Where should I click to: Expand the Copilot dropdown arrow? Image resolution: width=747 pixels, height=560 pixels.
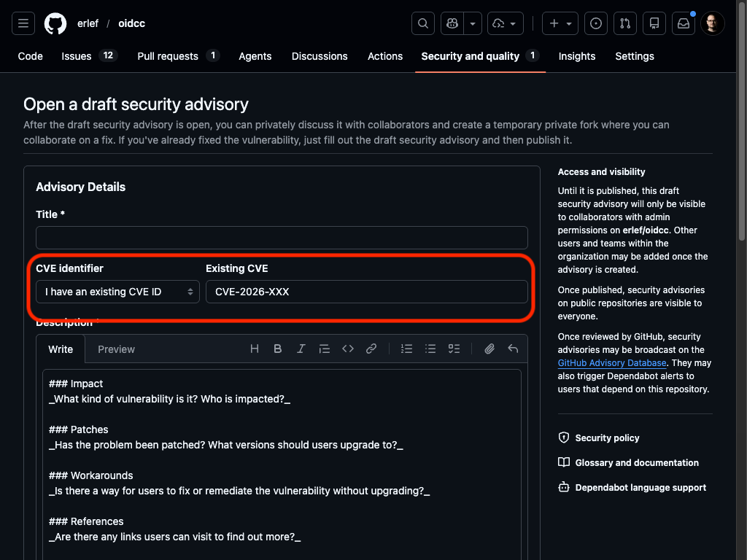click(x=473, y=23)
